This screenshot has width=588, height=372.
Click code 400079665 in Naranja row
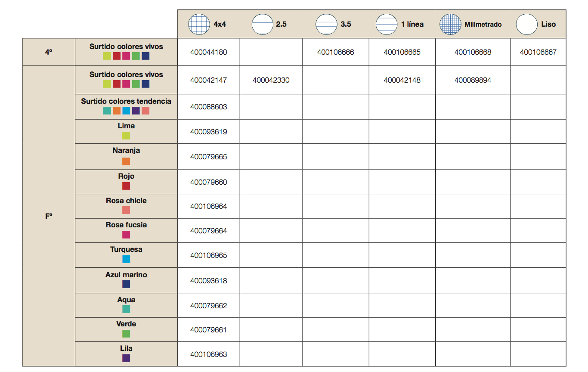click(208, 157)
